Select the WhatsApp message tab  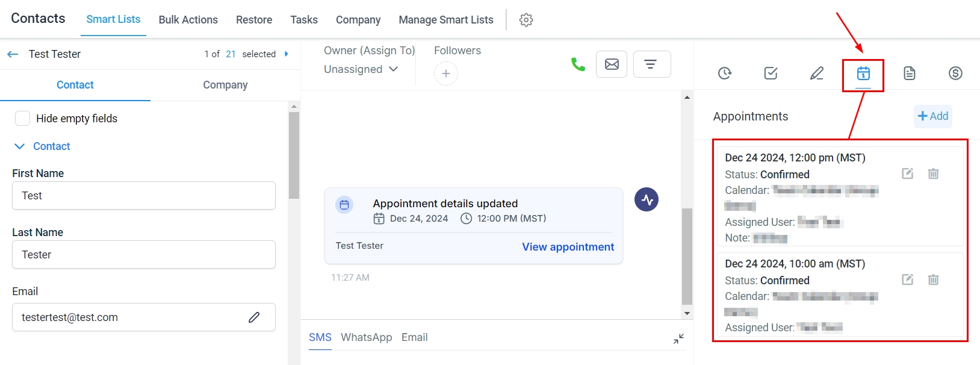366,337
